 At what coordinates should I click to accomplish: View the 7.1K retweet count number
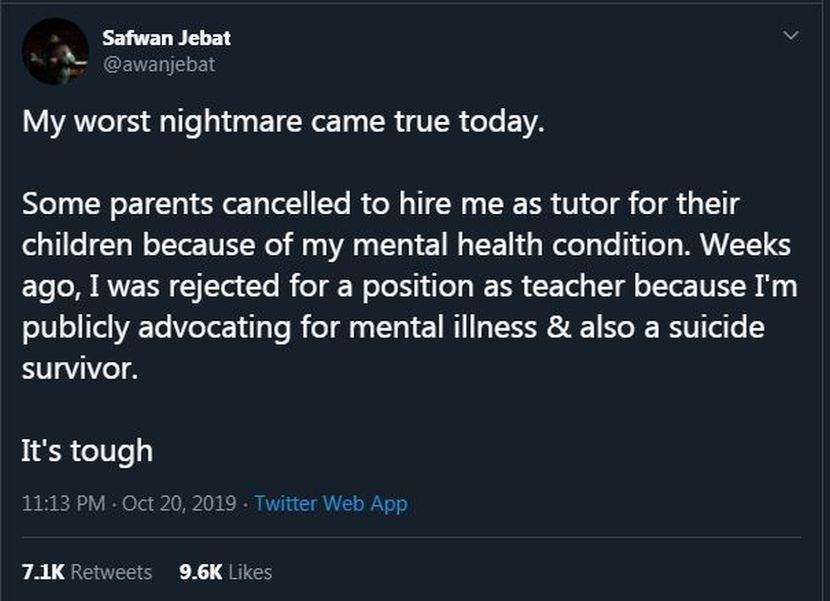(x=43, y=572)
